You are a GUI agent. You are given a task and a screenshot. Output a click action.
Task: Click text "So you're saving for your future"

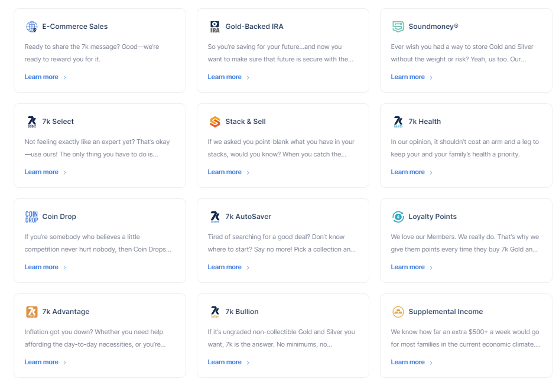(255, 47)
